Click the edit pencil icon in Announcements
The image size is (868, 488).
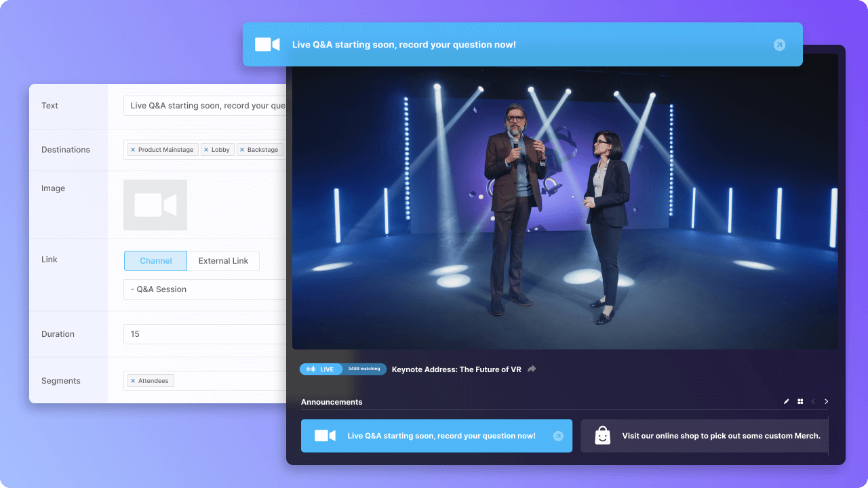[x=787, y=402]
